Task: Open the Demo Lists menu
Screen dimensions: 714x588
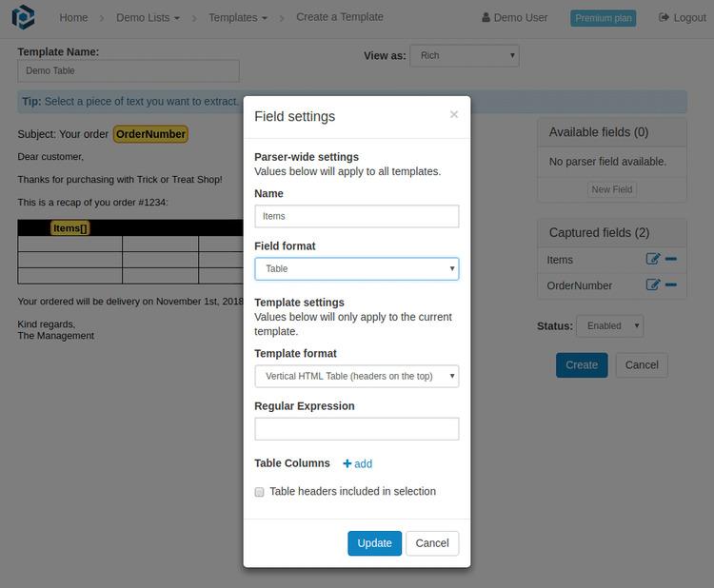Action: click(148, 18)
